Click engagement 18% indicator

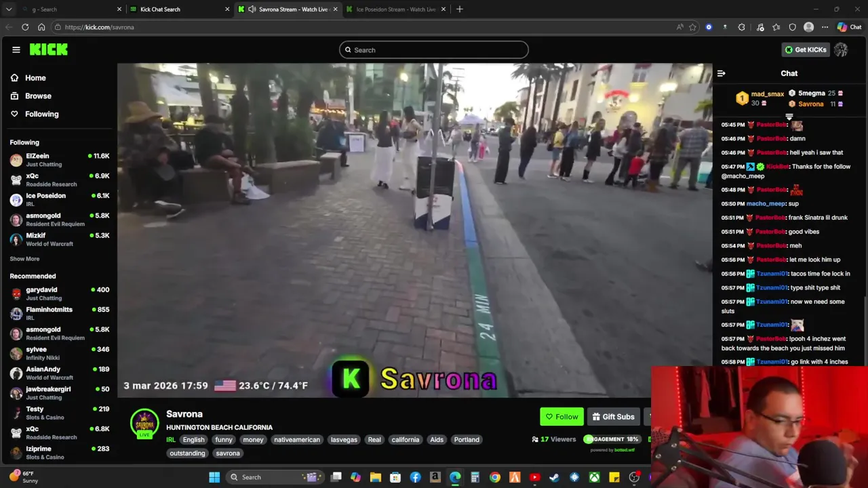(612, 439)
